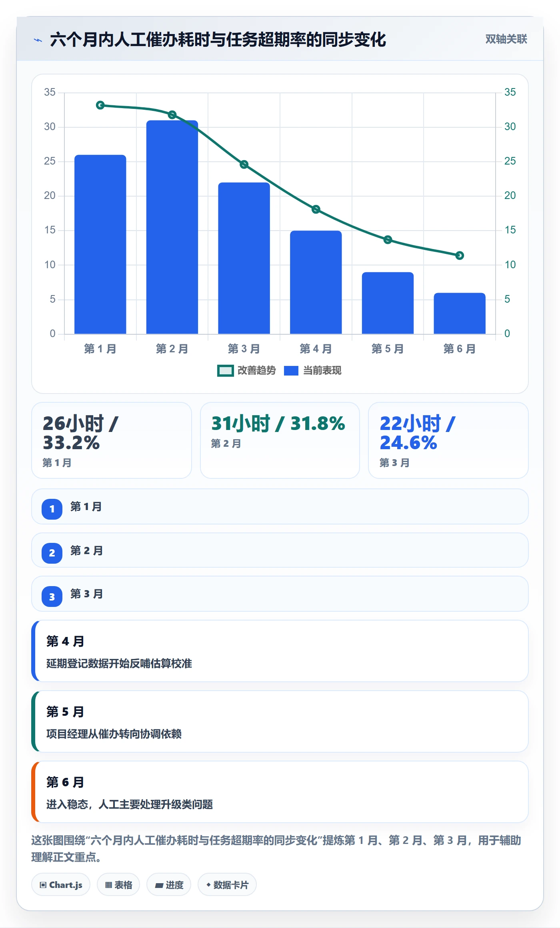Pick the blue bar for 第 5 月

point(388,303)
